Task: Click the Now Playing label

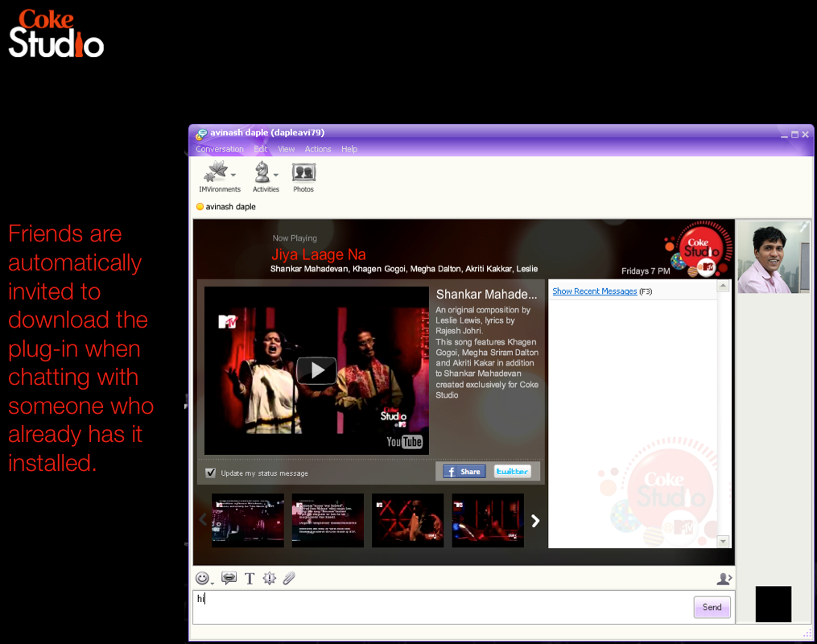Action: pyautogui.click(x=295, y=237)
